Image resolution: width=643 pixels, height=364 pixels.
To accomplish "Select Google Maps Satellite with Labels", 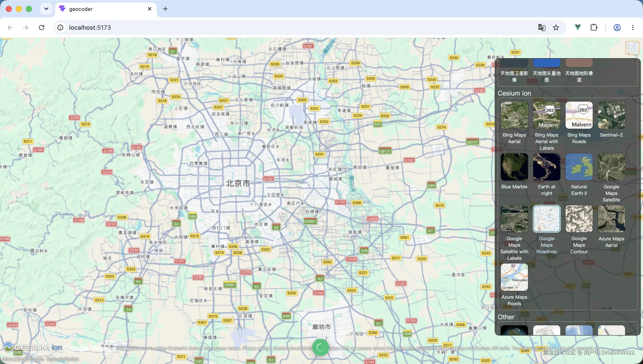I will (514, 233).
